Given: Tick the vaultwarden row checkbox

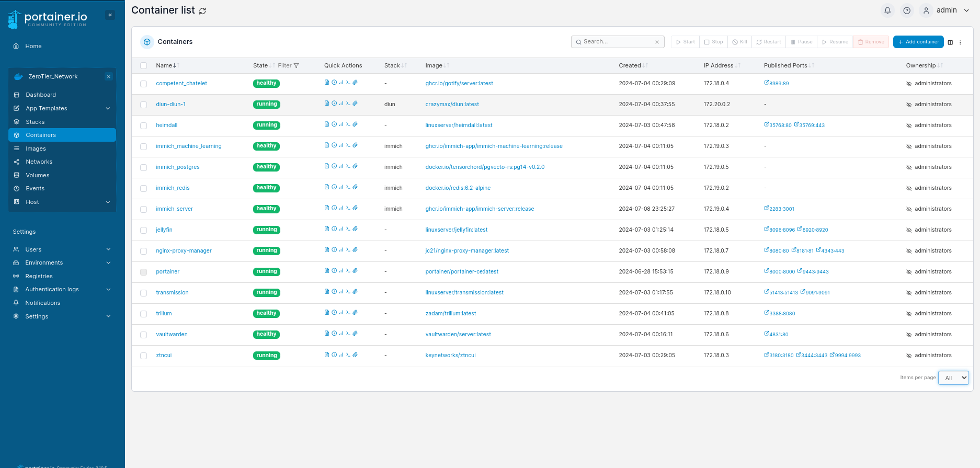Looking at the screenshot, I should pyautogui.click(x=143, y=335).
